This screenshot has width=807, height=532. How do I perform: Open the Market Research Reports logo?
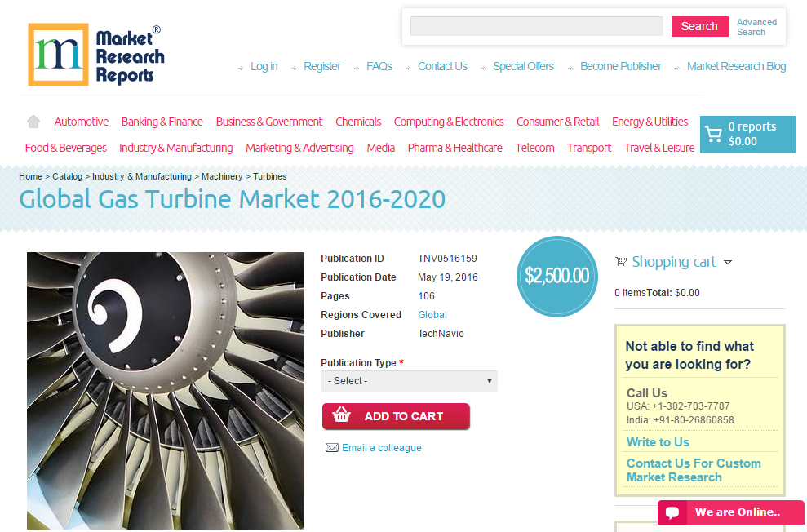(x=96, y=55)
